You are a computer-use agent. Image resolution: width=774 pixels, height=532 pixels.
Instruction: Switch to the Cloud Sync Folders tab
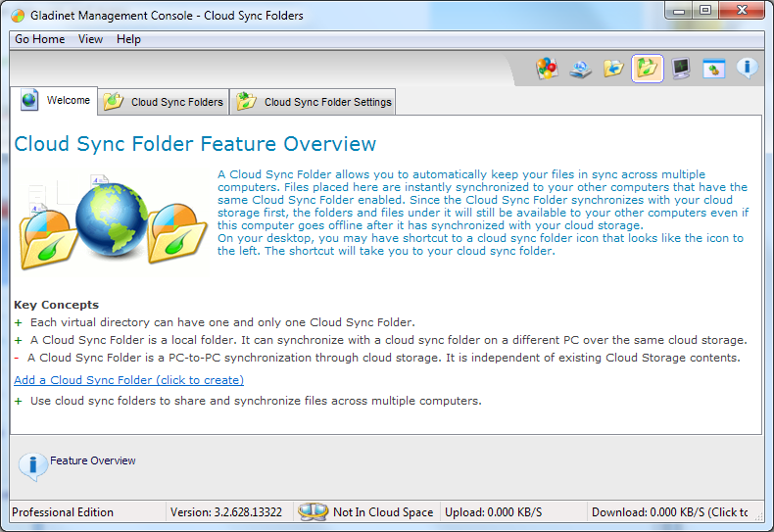pyautogui.click(x=164, y=102)
